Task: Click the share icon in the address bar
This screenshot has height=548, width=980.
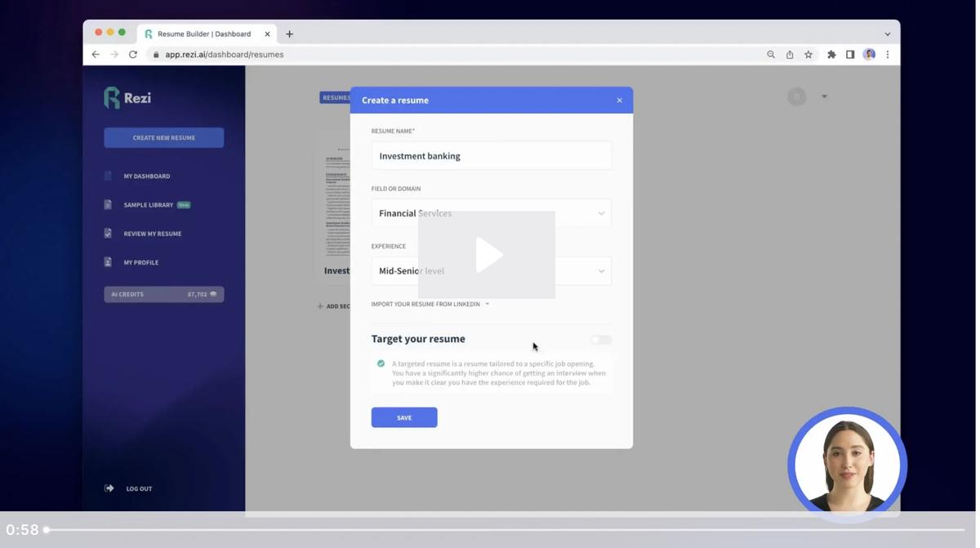Action: click(x=790, y=55)
